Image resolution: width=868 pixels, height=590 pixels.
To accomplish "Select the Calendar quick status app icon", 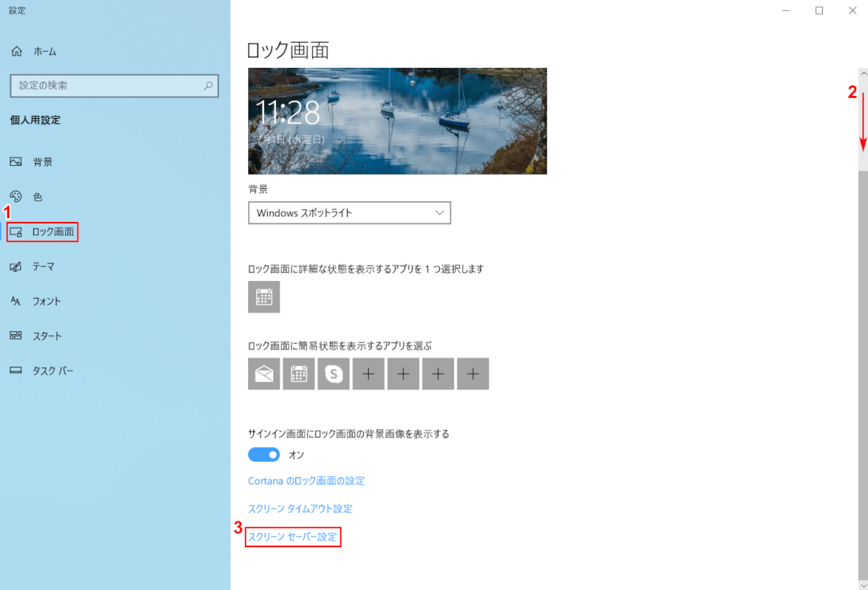I will [298, 374].
